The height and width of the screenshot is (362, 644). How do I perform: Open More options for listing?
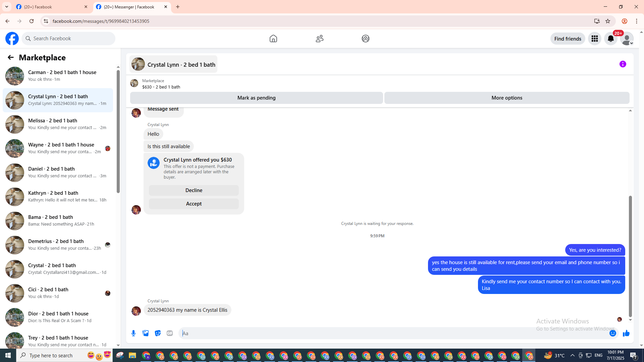click(x=507, y=98)
